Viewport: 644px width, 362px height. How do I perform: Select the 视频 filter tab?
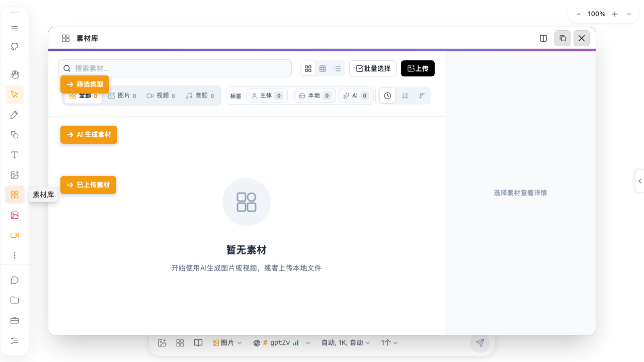(161, 96)
